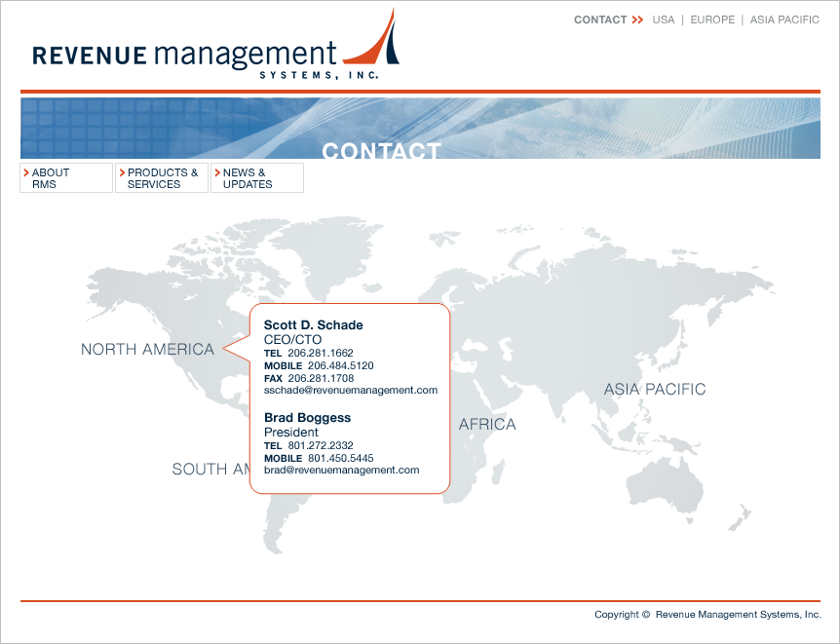Image resolution: width=840 pixels, height=644 pixels.
Task: Click Scott's TEL number 206.281.1662
Action: (321, 353)
